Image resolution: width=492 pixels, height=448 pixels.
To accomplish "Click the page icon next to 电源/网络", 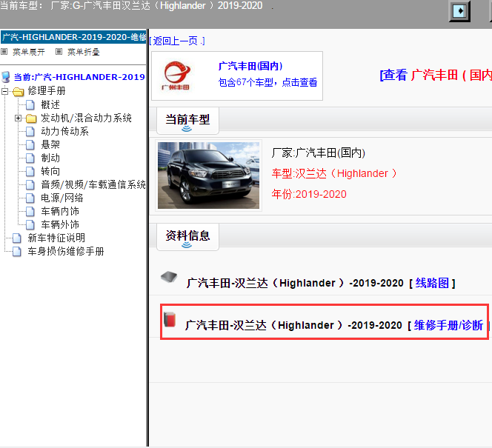I will pos(30,198).
